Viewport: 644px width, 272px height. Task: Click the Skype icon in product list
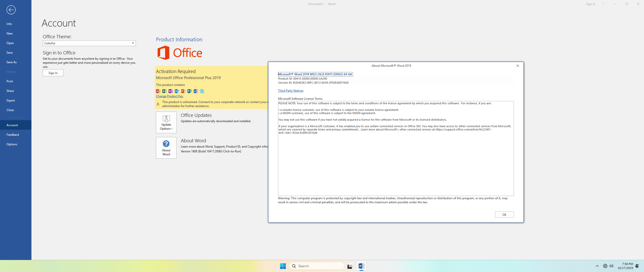[202, 91]
